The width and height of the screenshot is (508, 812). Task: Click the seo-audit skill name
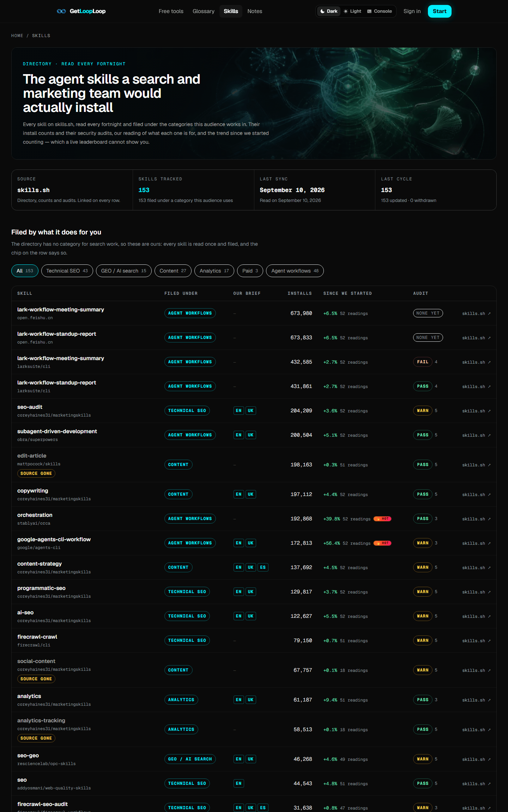point(30,407)
